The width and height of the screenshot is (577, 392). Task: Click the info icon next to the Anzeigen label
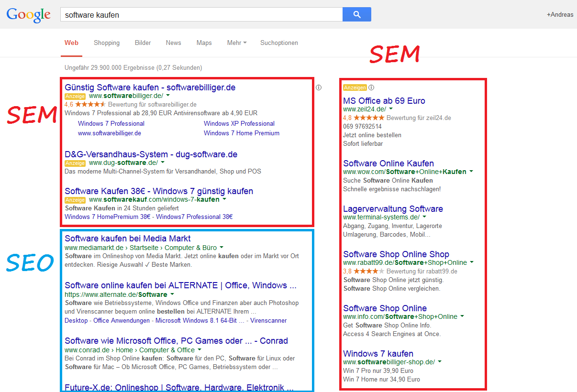(371, 87)
